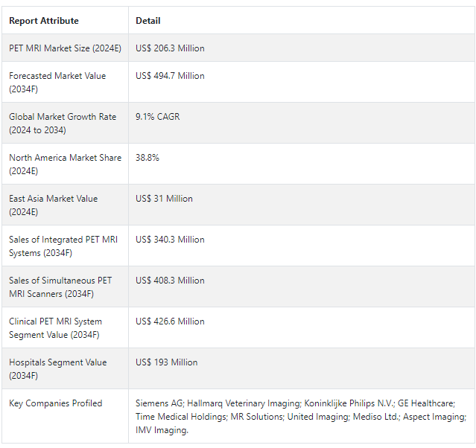This screenshot has height=448, width=476.
Task: Click the 'US$ 408.3 Million' value
Action: [x=170, y=281]
